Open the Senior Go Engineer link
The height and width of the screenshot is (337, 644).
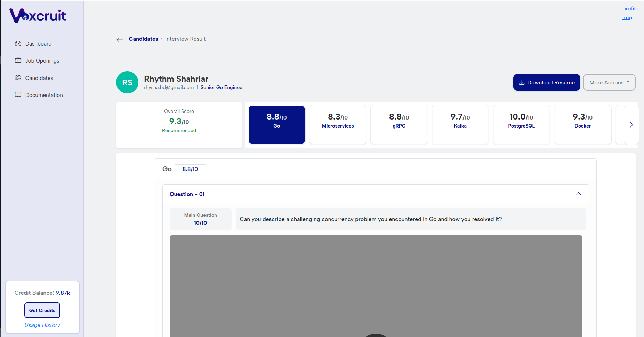pos(222,88)
